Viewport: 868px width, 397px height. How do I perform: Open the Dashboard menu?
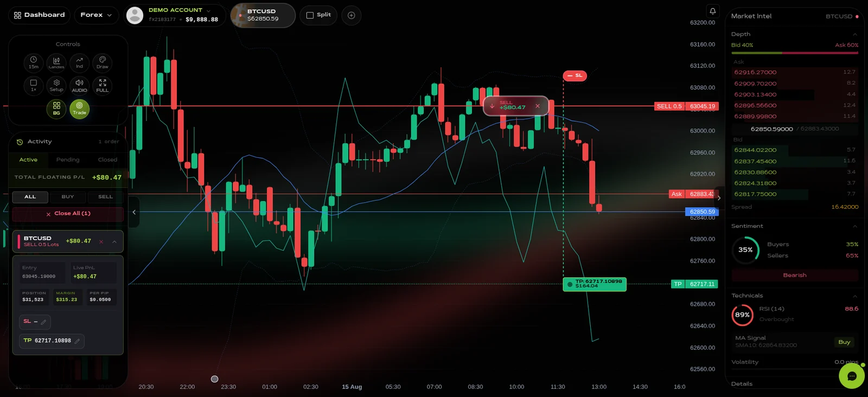(x=40, y=15)
